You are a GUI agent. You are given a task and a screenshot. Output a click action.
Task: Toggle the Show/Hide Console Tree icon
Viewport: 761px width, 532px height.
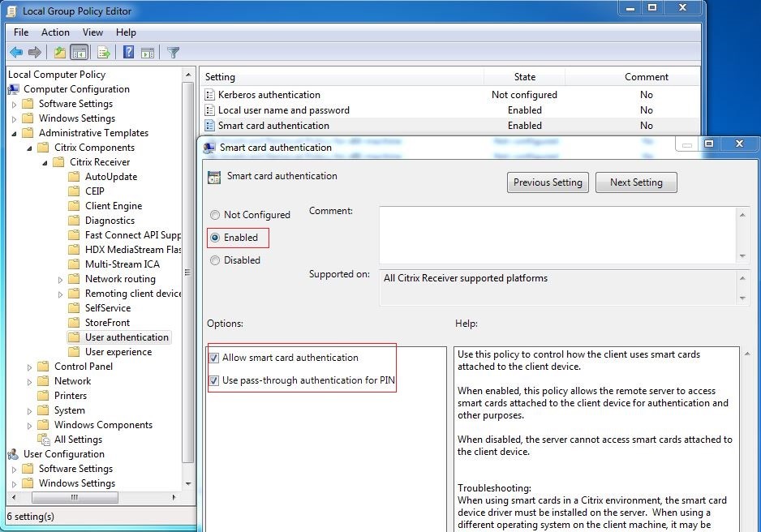point(78,52)
